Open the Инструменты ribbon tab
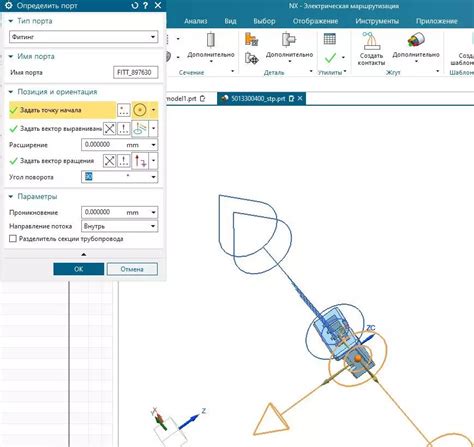Image resolution: width=474 pixels, height=447 pixels. coord(377,21)
